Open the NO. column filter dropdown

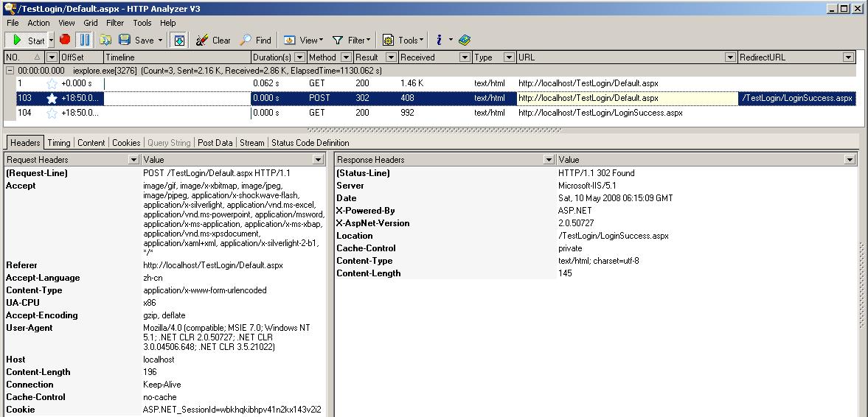[x=52, y=57]
